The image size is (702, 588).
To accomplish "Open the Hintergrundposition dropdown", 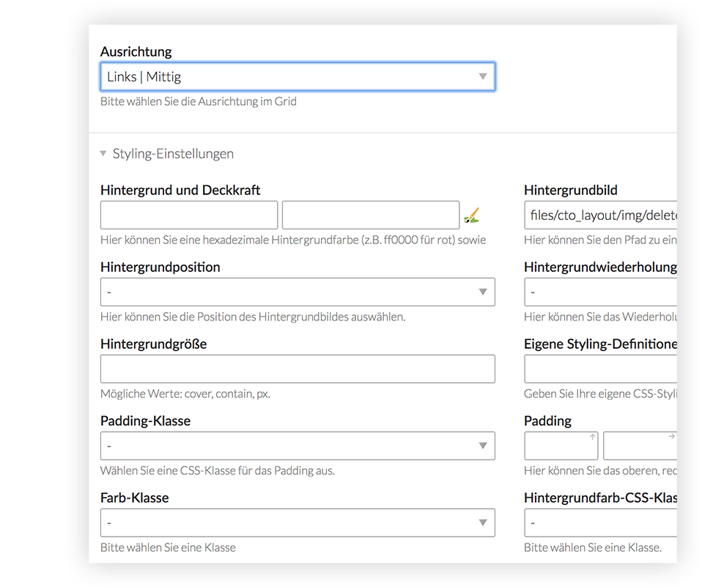I will pyautogui.click(x=298, y=292).
